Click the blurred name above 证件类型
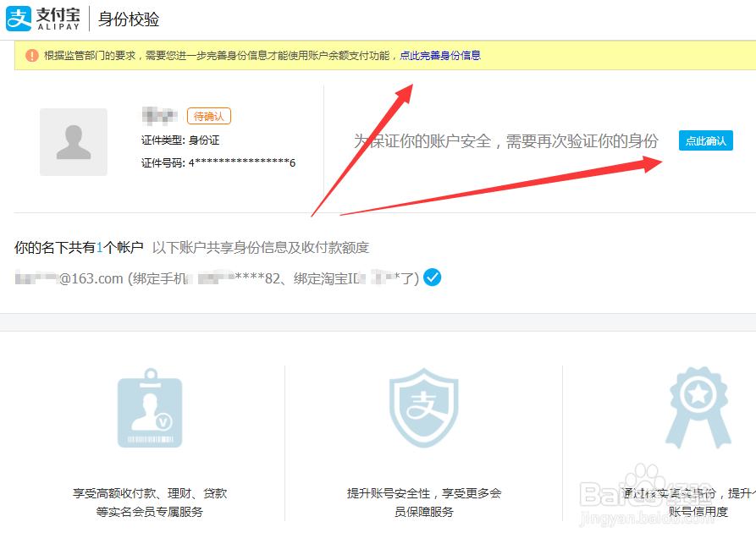The image size is (756, 544). (x=160, y=116)
